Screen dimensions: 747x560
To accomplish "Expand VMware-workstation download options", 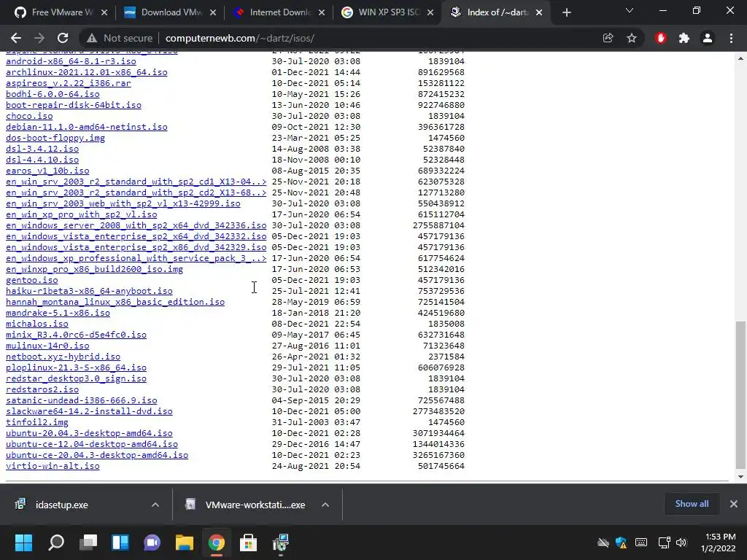I will click(x=325, y=505).
